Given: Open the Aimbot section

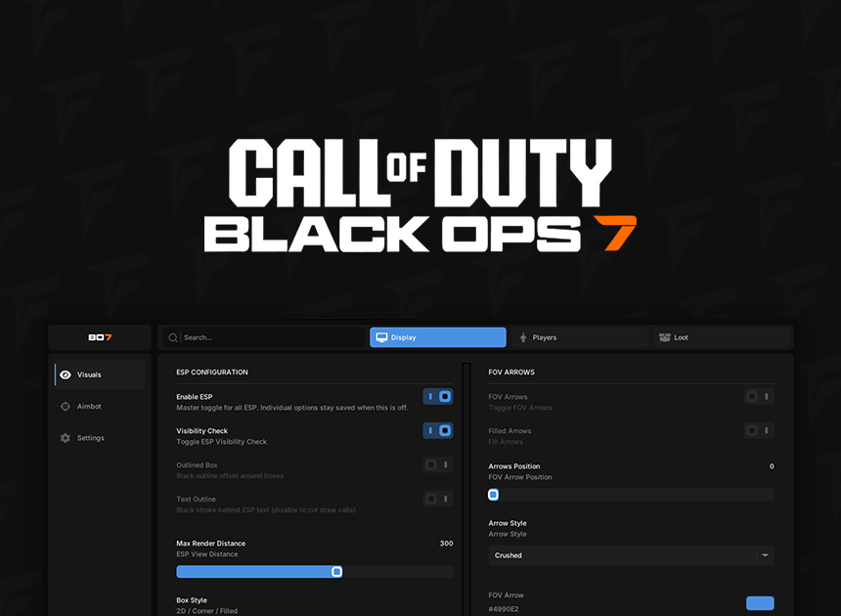Looking at the screenshot, I should pos(100,407).
